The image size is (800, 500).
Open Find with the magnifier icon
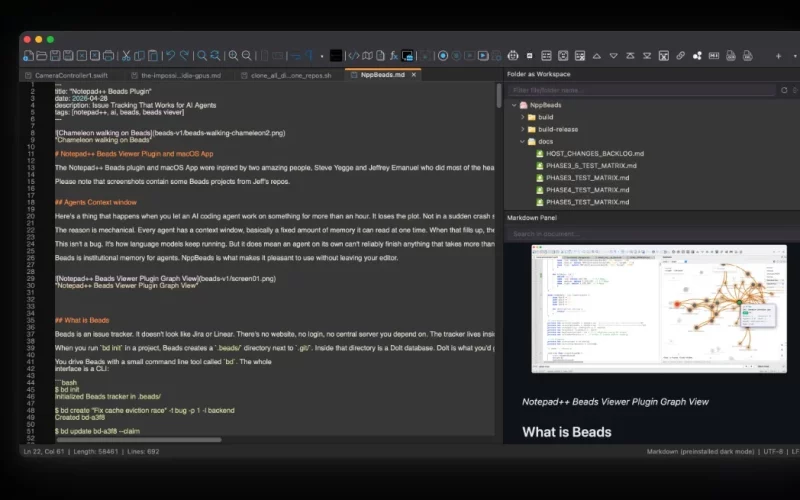coord(202,56)
